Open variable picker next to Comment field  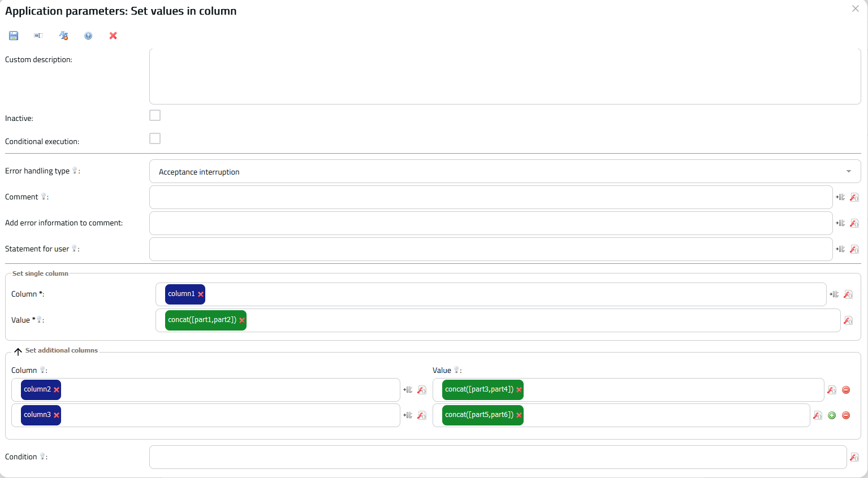[x=840, y=197]
